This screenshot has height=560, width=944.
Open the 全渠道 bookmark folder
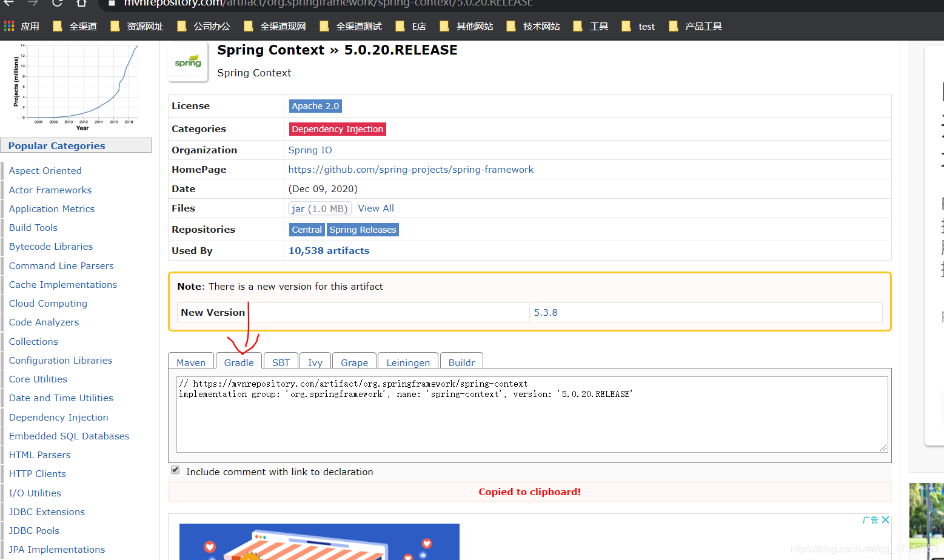75,26
